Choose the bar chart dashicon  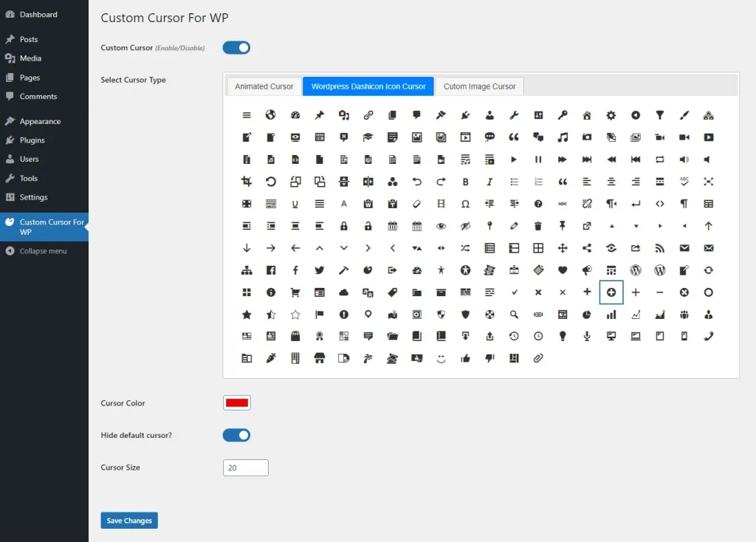click(611, 315)
